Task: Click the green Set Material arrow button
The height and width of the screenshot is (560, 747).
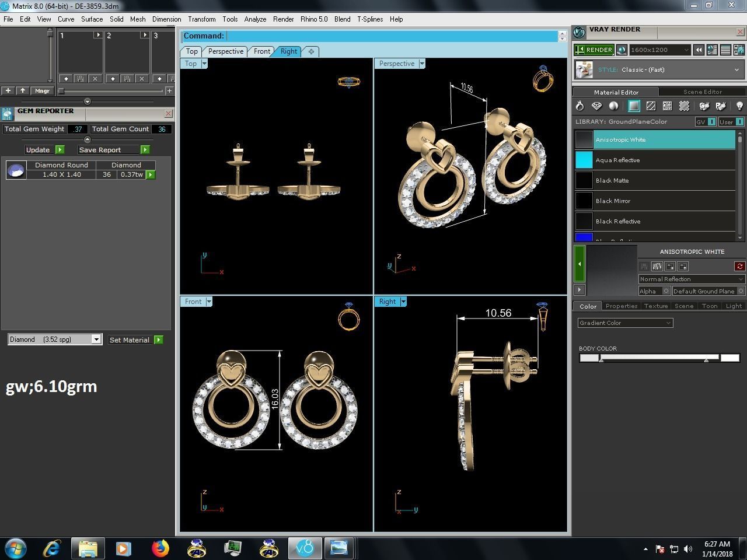Action: click(158, 339)
